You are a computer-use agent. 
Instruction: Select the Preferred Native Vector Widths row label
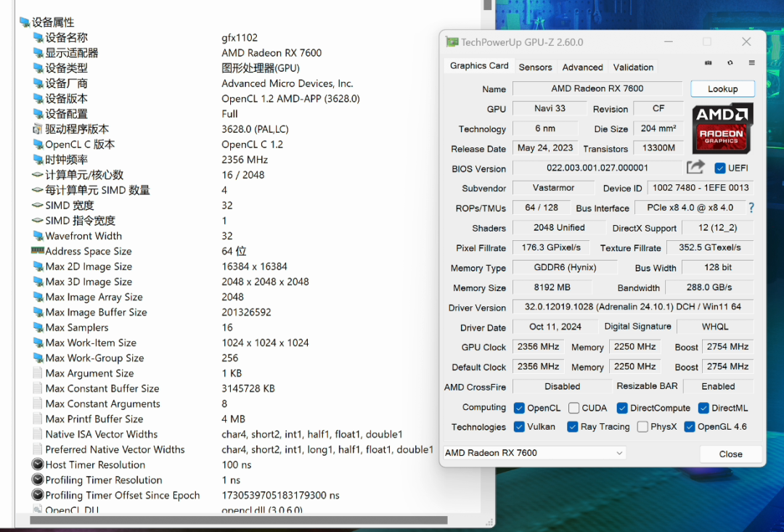(x=115, y=449)
